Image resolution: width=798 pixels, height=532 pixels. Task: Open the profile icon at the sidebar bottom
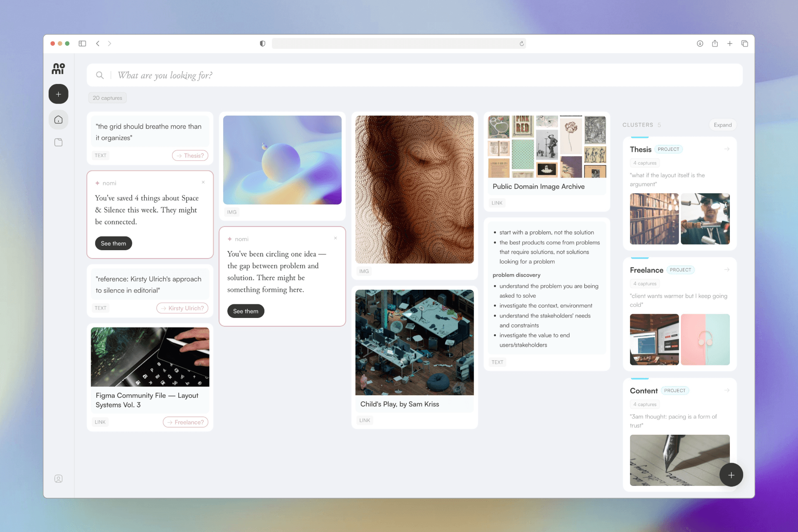pyautogui.click(x=59, y=479)
